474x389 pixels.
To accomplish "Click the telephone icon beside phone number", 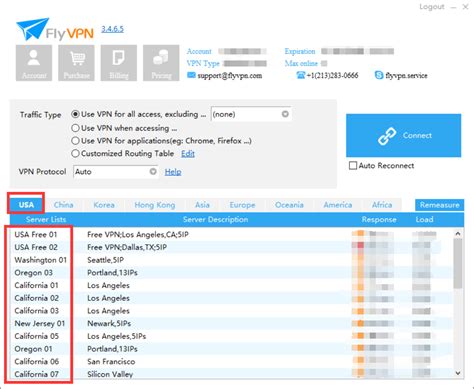I will [x=301, y=75].
